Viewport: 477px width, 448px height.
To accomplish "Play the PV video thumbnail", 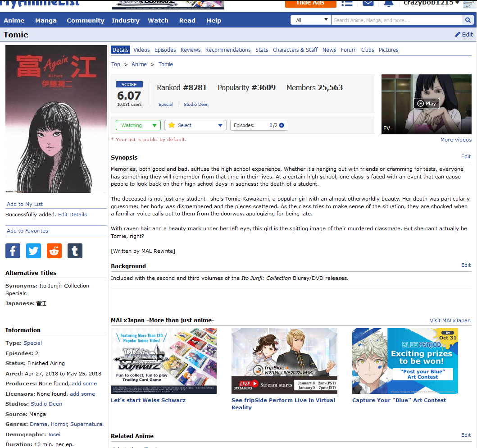I will pyautogui.click(x=426, y=104).
